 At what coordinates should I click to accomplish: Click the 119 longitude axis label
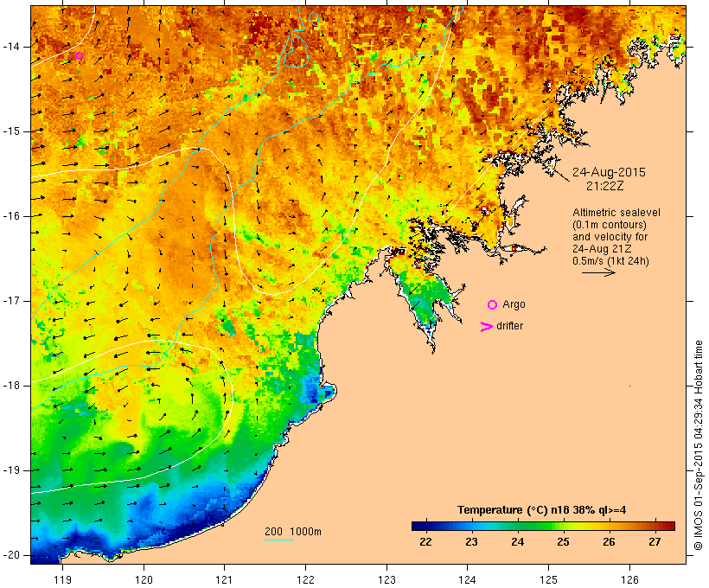[62, 579]
